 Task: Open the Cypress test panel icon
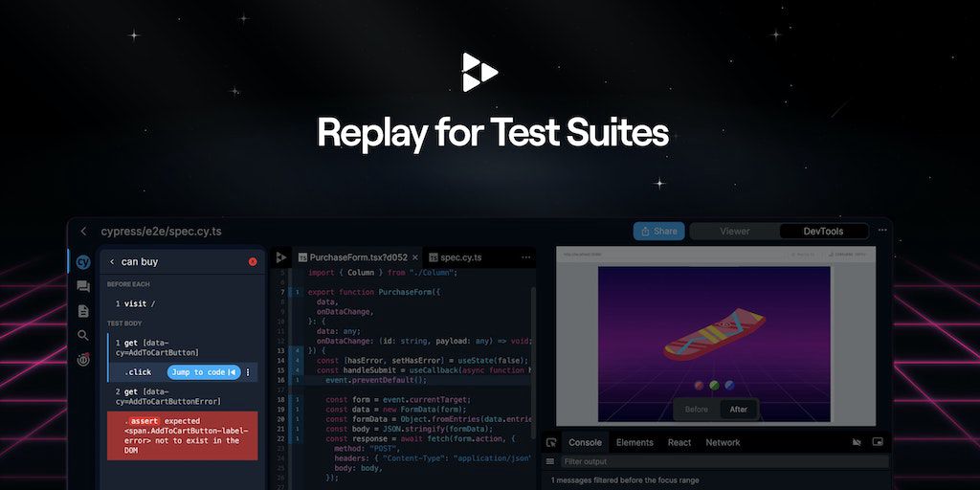[x=83, y=262]
